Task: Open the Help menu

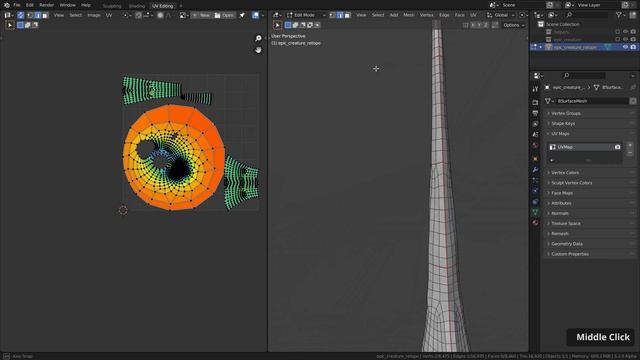Action: 86,5
